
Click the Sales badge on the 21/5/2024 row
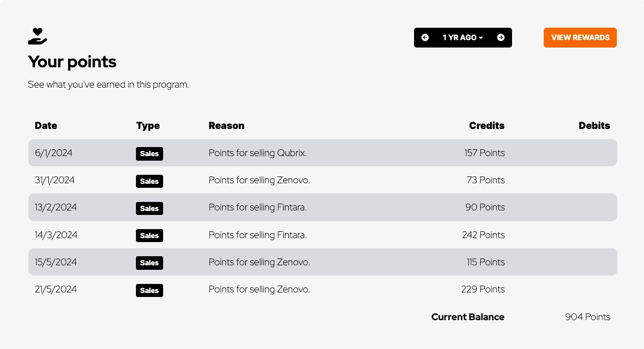pos(150,290)
